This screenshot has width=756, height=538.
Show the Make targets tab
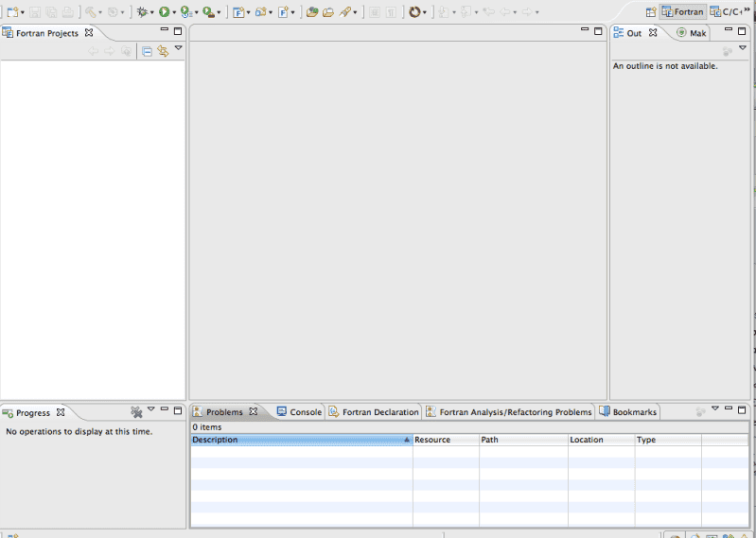click(x=692, y=33)
